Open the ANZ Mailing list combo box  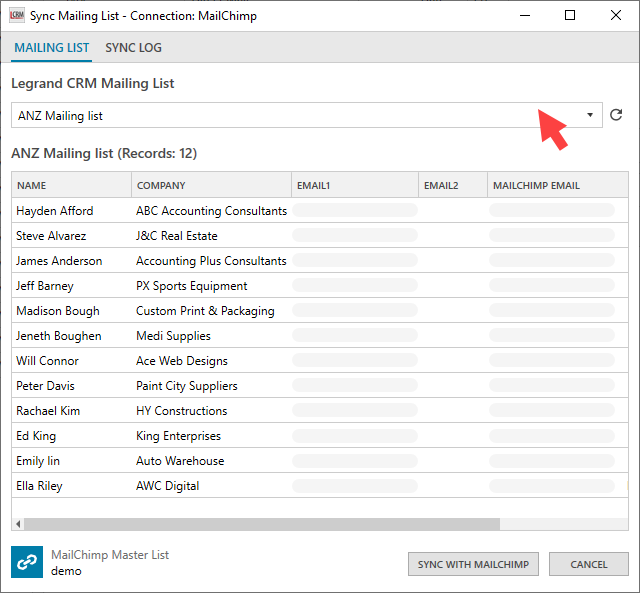(300, 116)
